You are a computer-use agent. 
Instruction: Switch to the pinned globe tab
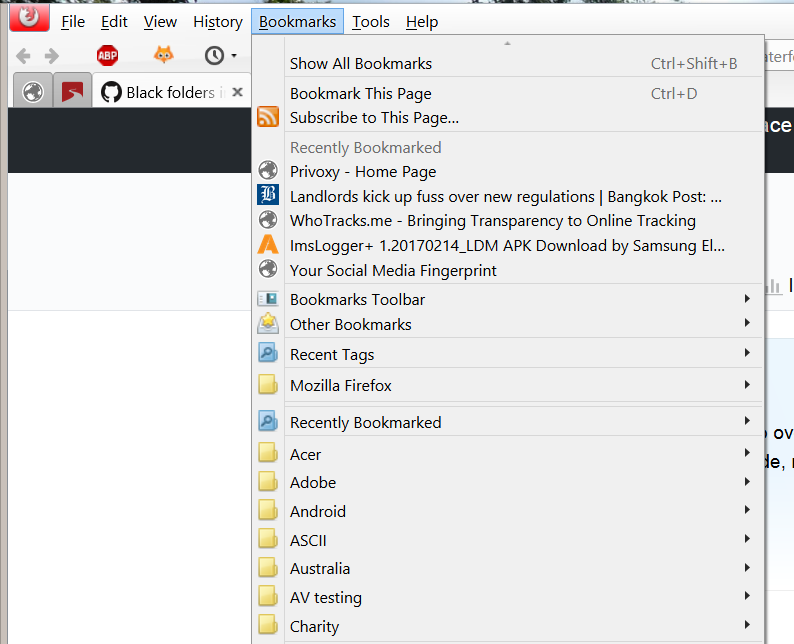(x=33, y=92)
